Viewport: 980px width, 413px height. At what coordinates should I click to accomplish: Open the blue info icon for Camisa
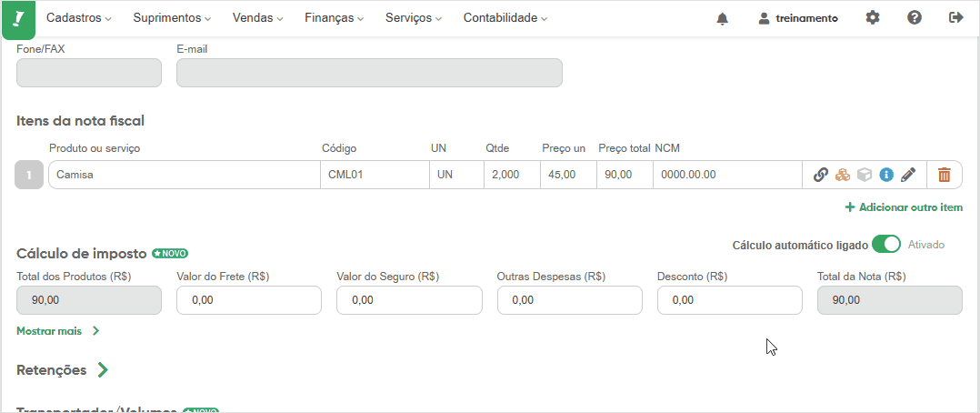[x=886, y=176]
